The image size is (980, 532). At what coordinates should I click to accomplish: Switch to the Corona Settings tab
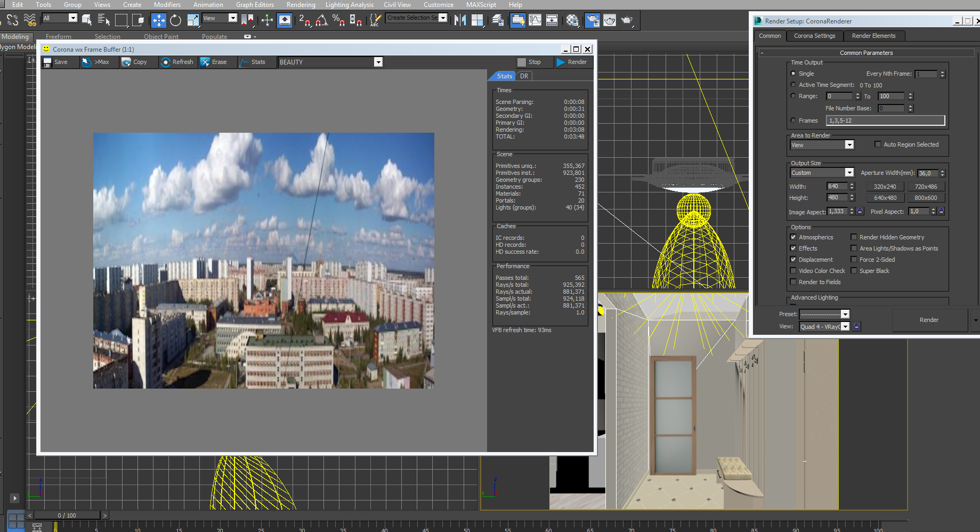814,36
